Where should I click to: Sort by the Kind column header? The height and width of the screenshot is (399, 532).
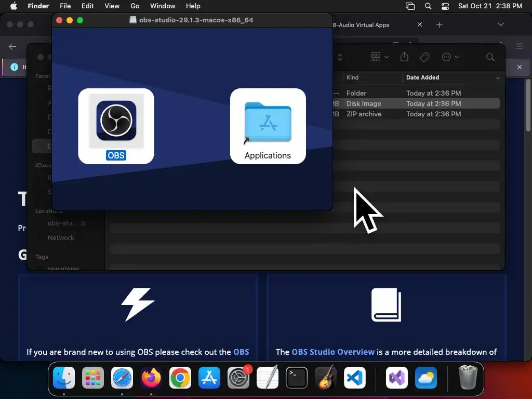pos(353,77)
